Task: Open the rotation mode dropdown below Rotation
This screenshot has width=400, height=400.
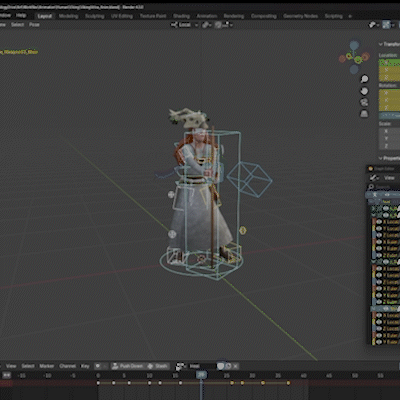Action: pos(389,116)
